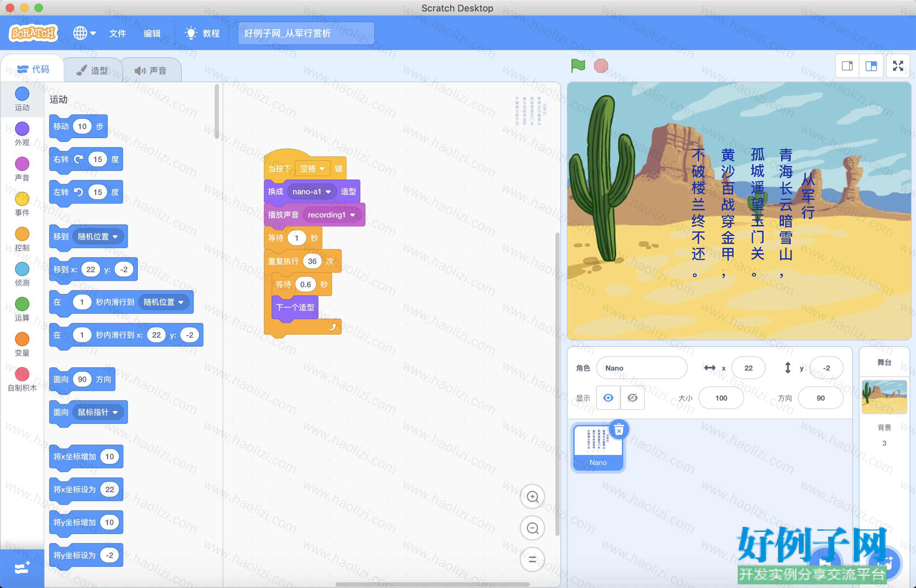This screenshot has width=916, height=588.
Task: Select the stage backdrop thumbnail
Action: coord(884,397)
